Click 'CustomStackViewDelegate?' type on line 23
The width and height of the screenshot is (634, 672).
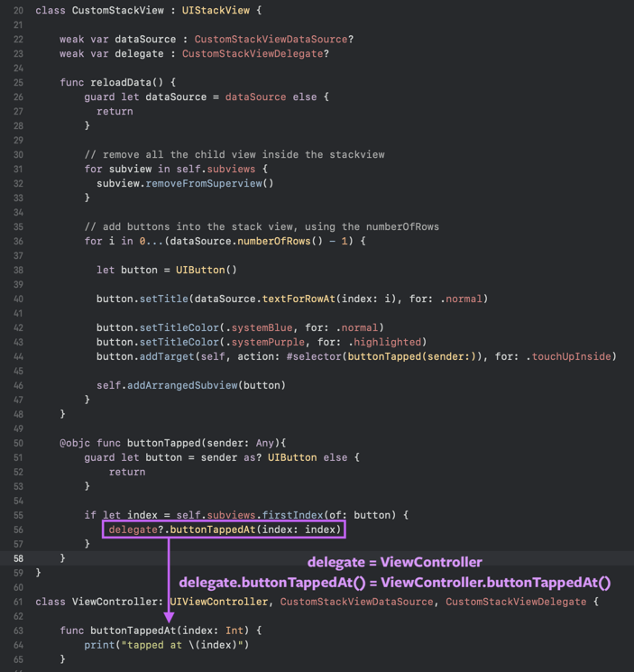[256, 54]
